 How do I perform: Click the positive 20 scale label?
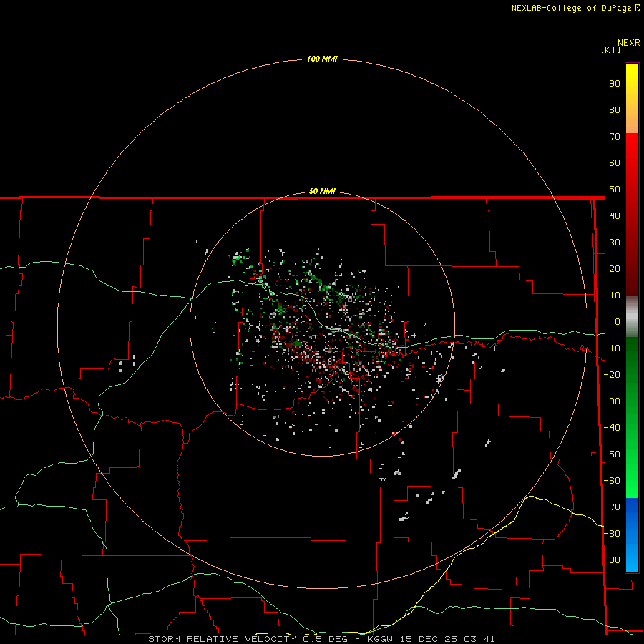coord(615,268)
